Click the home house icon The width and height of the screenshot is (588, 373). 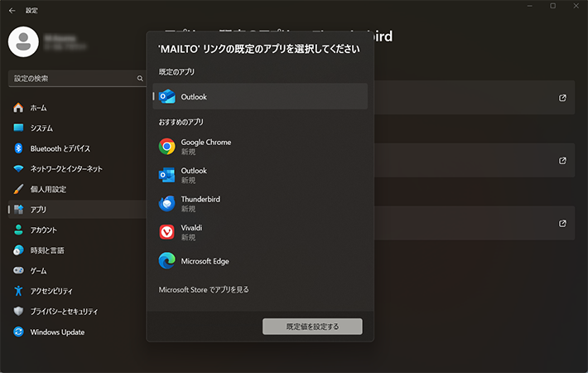pyautogui.click(x=18, y=108)
